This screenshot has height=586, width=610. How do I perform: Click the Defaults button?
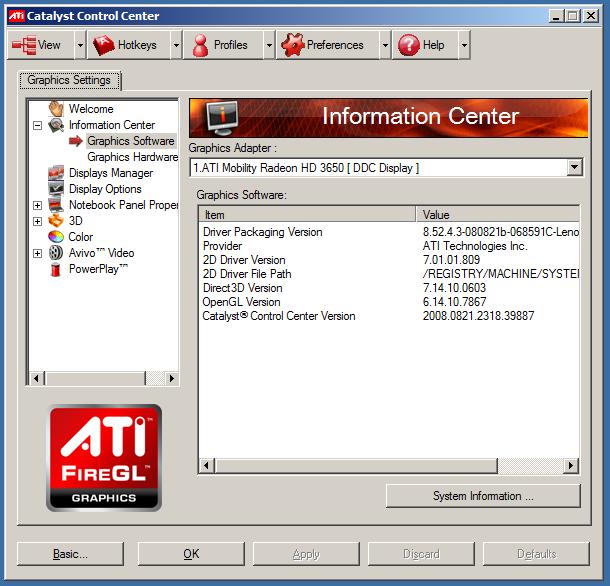point(536,554)
